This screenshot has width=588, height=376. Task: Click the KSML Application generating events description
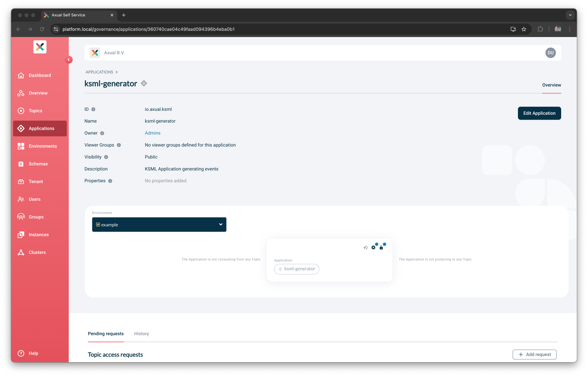pyautogui.click(x=181, y=169)
